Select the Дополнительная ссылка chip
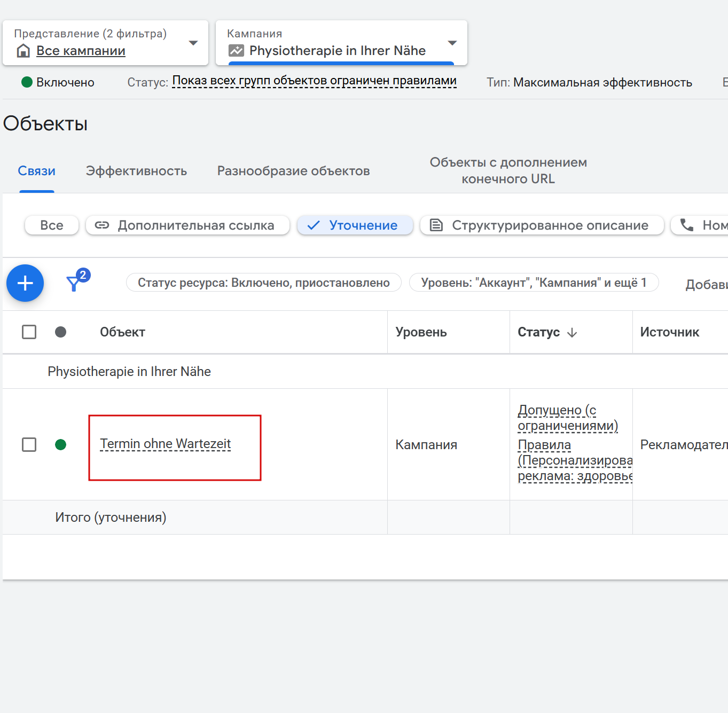This screenshot has width=728, height=713. pyautogui.click(x=187, y=225)
